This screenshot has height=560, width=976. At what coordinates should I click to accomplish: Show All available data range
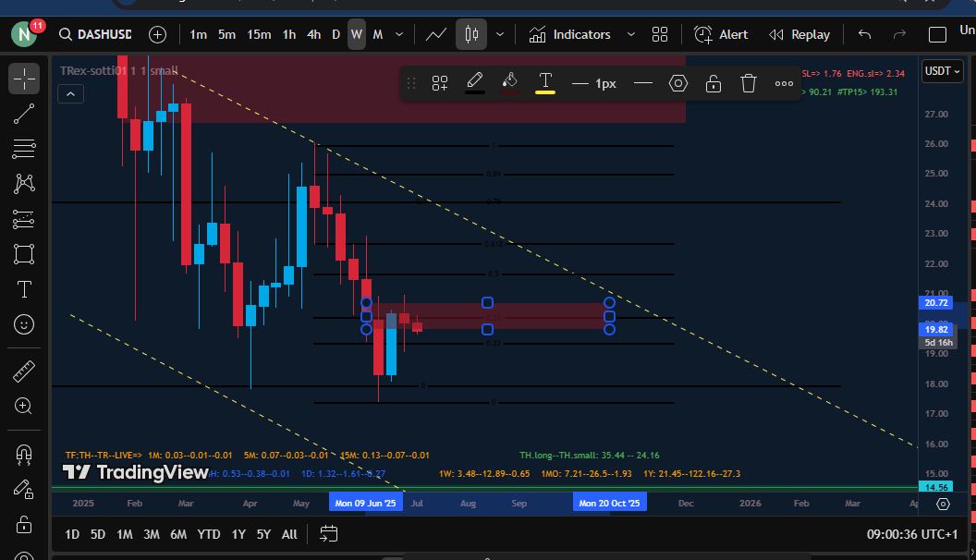289,534
